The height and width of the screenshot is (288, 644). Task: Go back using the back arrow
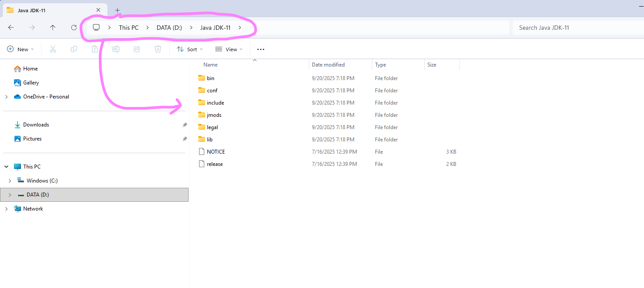coord(11,28)
